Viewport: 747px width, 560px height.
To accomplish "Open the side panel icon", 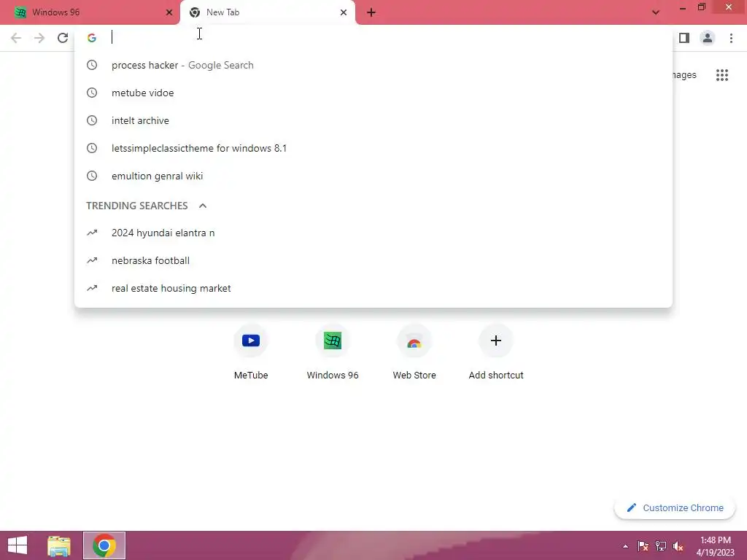I will 684,38.
